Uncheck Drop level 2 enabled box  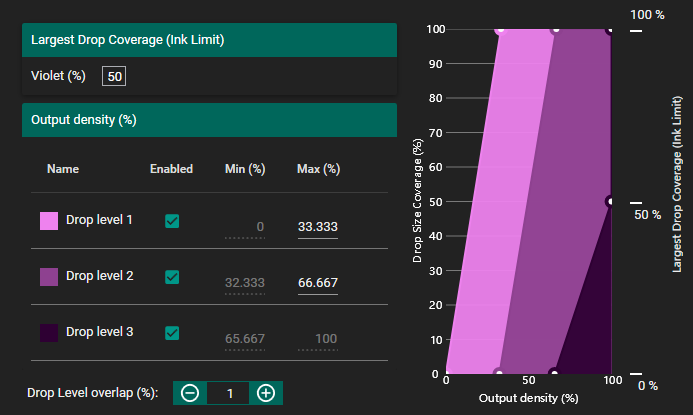(x=172, y=276)
